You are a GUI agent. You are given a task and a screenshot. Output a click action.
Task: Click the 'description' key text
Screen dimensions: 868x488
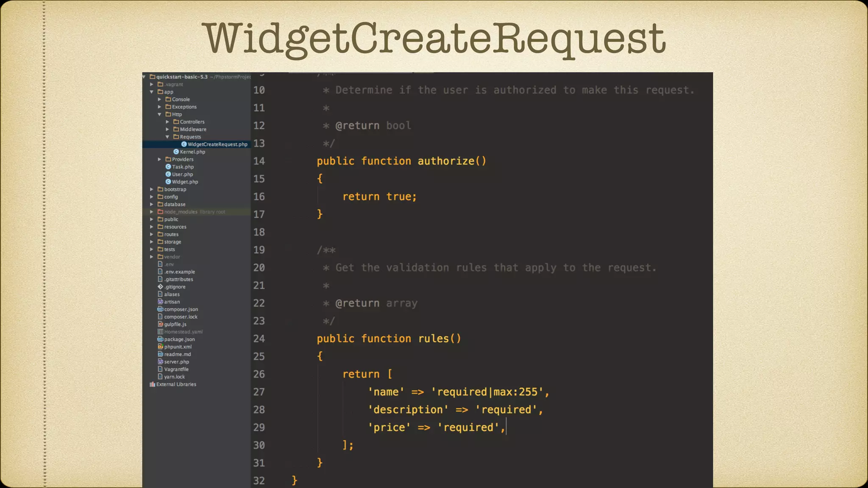408,410
